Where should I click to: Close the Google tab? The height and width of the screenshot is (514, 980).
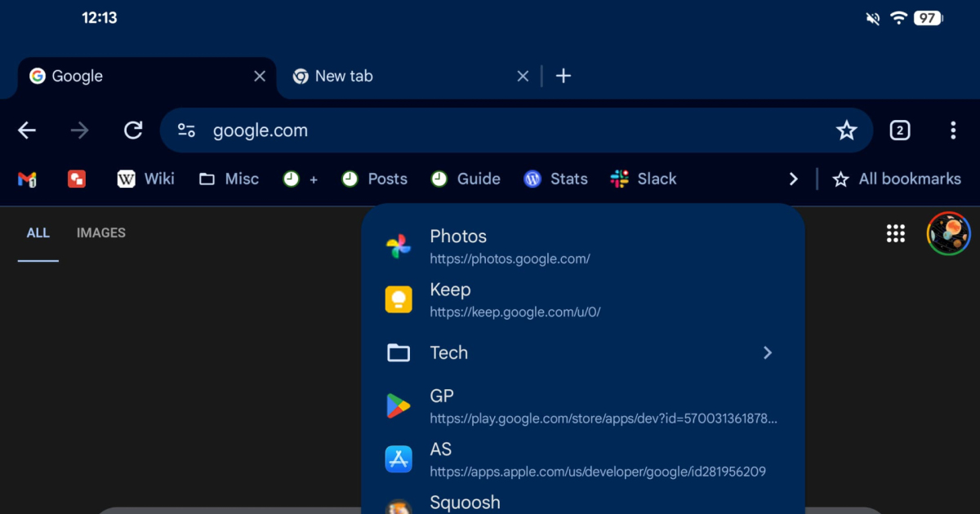pos(260,76)
